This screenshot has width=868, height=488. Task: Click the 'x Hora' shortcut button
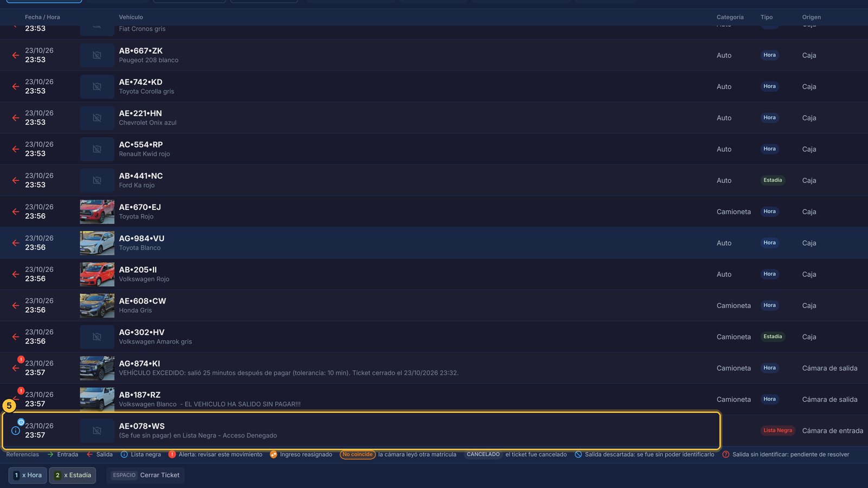28,476
